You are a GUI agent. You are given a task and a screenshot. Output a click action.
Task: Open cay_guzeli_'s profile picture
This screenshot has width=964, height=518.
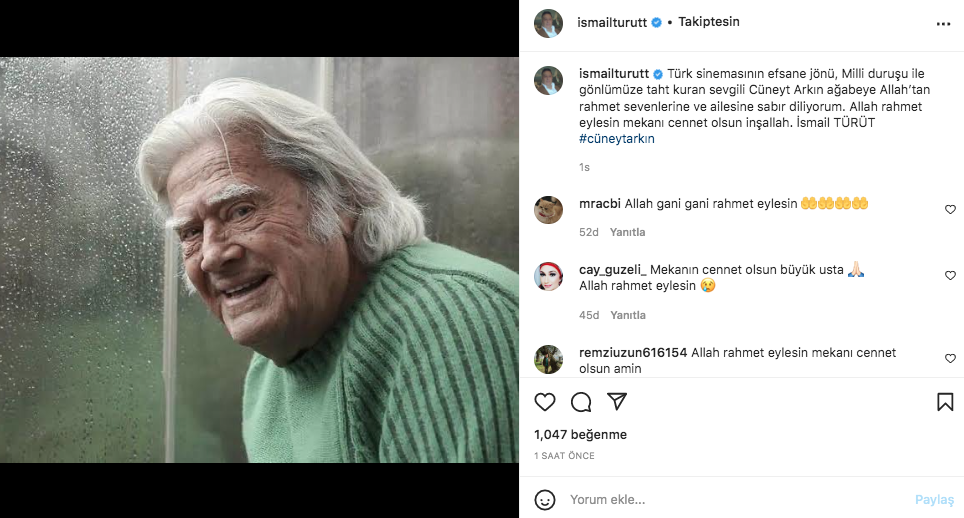[x=548, y=275]
